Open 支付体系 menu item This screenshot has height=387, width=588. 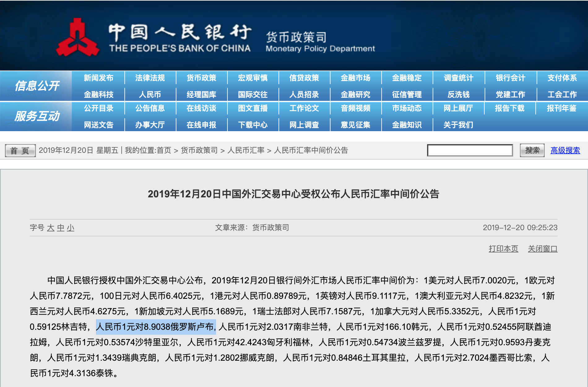pos(562,78)
